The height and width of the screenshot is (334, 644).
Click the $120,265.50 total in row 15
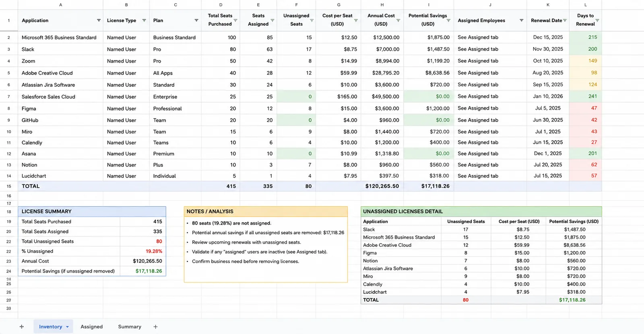tap(382, 186)
